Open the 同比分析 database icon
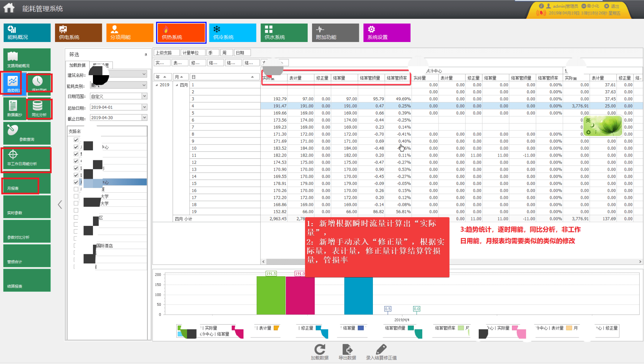Screen dimensions: 644x364 (39, 109)
